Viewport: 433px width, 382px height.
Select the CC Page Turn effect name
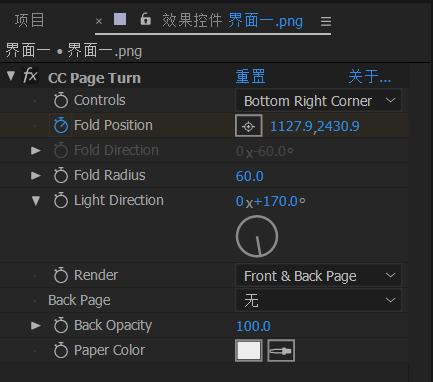point(94,78)
